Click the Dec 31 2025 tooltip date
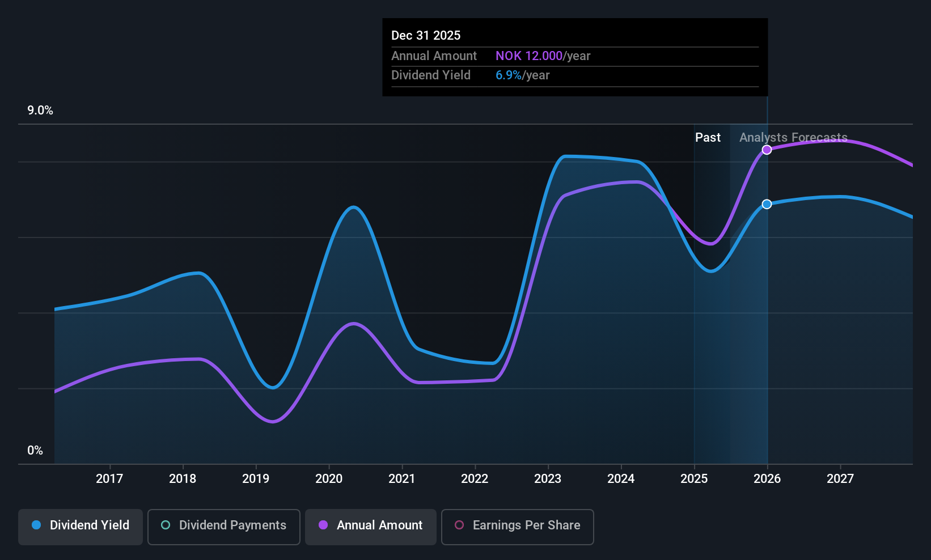The height and width of the screenshot is (560, 931). [x=426, y=36]
